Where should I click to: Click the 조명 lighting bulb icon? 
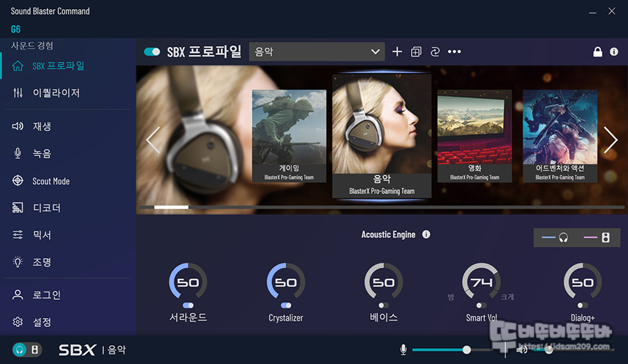click(x=17, y=262)
